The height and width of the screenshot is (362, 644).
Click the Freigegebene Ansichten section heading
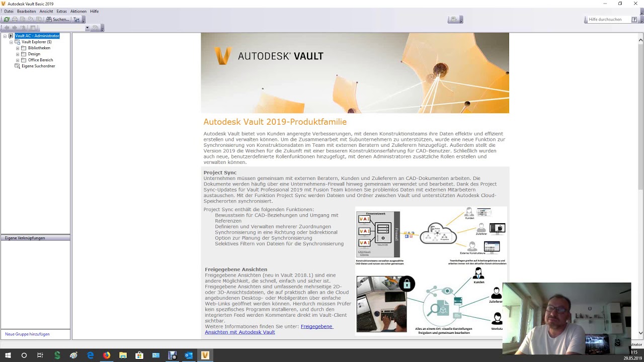click(x=236, y=269)
